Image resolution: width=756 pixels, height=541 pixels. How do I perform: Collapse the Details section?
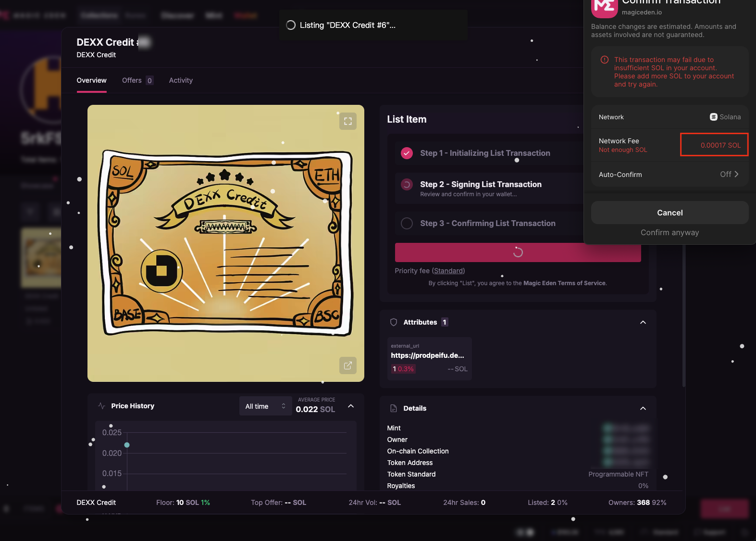click(x=643, y=408)
